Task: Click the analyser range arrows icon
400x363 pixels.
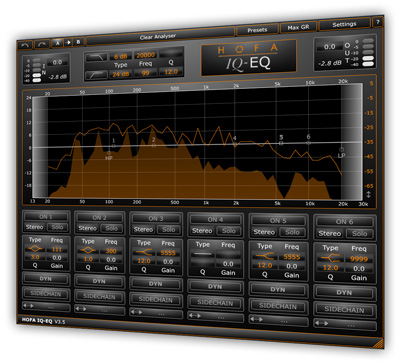Action: (x=369, y=194)
